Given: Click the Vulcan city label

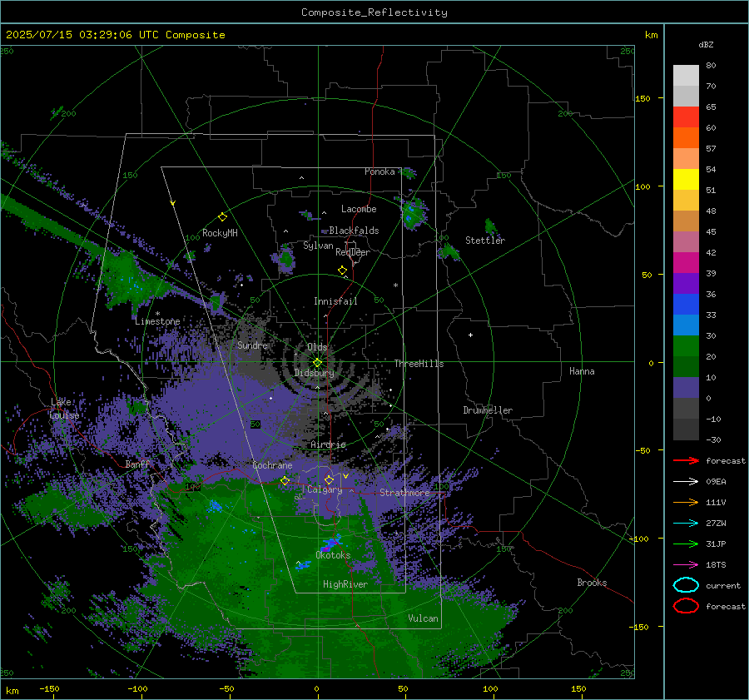Looking at the screenshot, I should tap(423, 618).
